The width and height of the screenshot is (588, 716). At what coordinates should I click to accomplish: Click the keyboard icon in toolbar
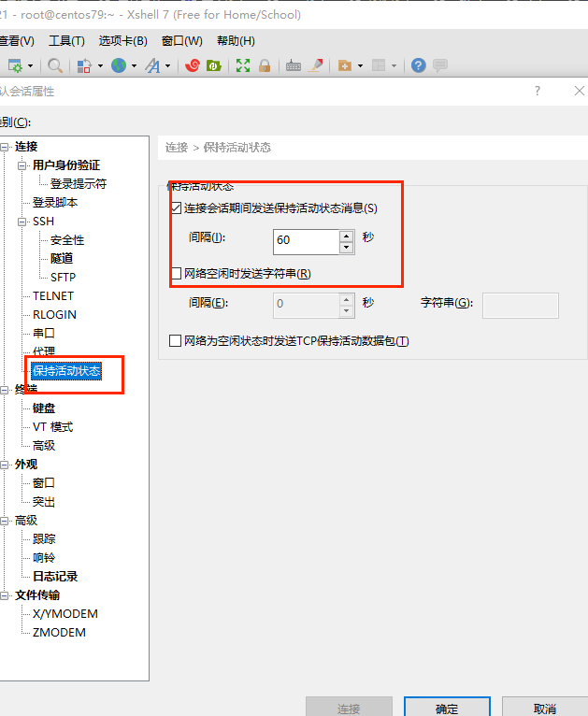[x=294, y=65]
